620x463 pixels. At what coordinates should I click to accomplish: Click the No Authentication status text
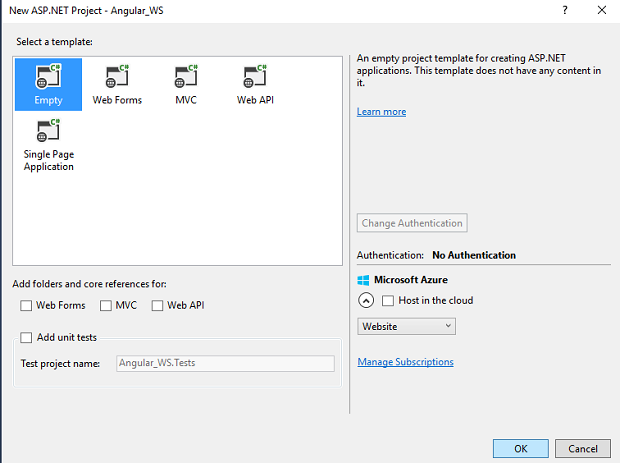click(x=474, y=255)
